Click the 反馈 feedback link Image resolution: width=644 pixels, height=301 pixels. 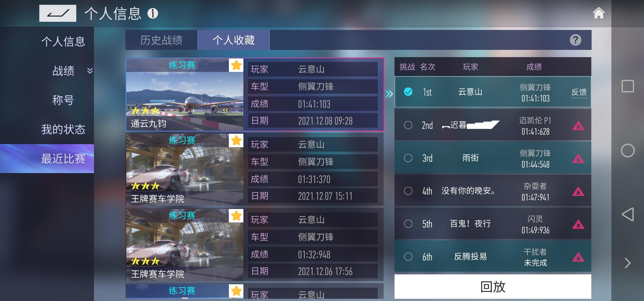pos(579,92)
